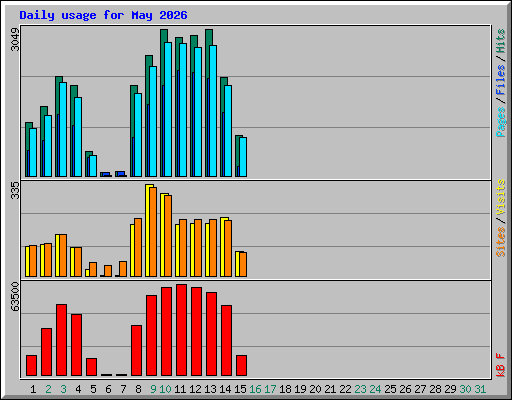Select day 6 on the x-axis

point(108,389)
